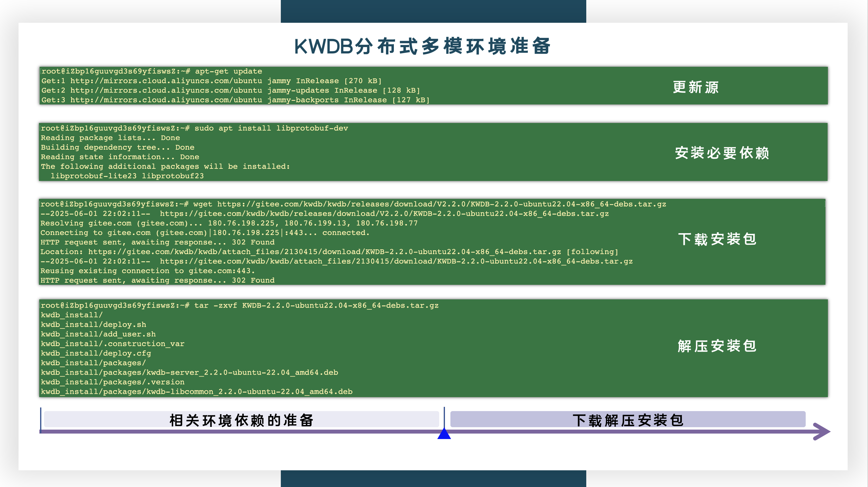The image size is (868, 487).
Task: Select the "Get:1" jammy InRelease line
Action: (x=211, y=81)
